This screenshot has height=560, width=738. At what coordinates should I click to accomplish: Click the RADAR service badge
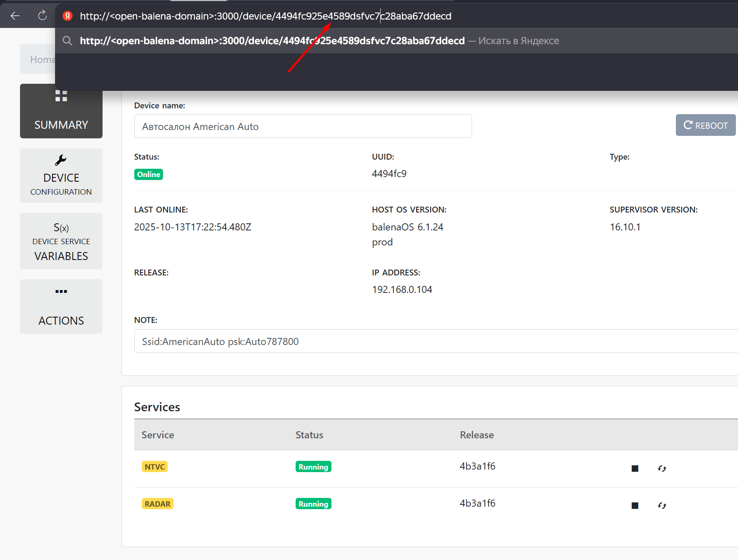157,504
